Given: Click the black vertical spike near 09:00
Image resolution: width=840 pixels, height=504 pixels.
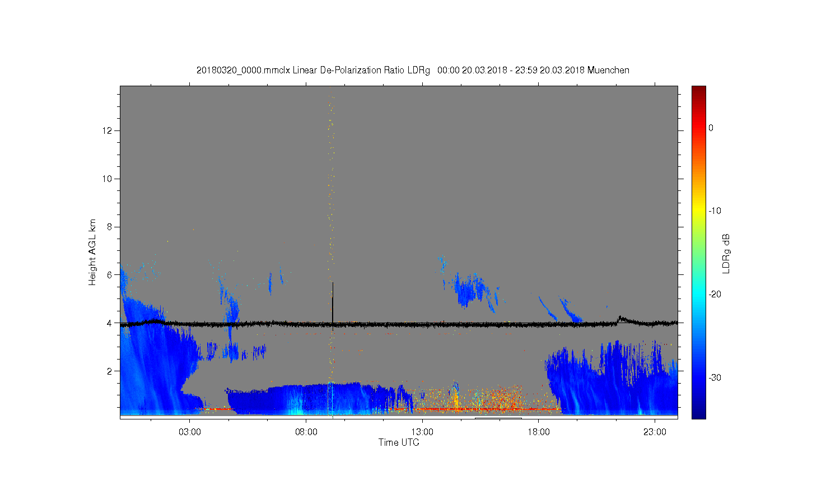Looking at the screenshot, I should (333, 302).
